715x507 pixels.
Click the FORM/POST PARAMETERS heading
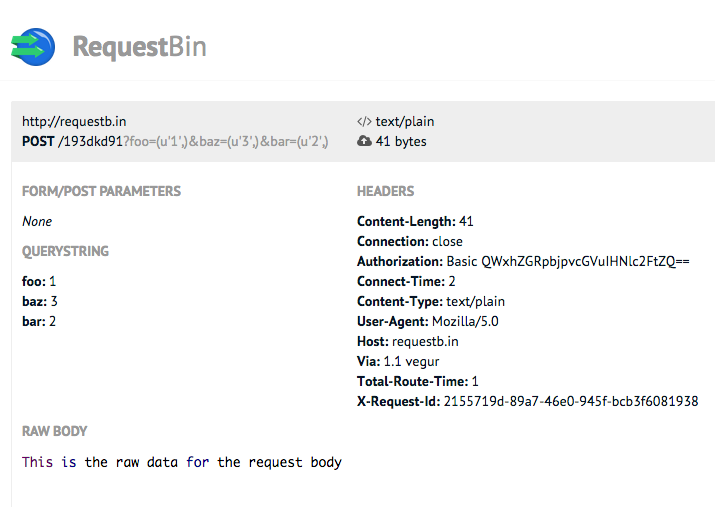pyautogui.click(x=101, y=191)
